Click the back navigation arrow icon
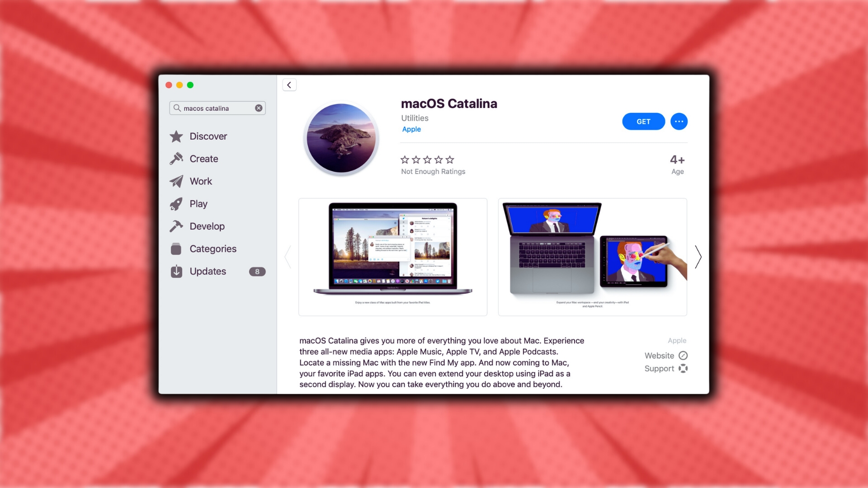Image resolution: width=868 pixels, height=488 pixels. [x=289, y=84]
